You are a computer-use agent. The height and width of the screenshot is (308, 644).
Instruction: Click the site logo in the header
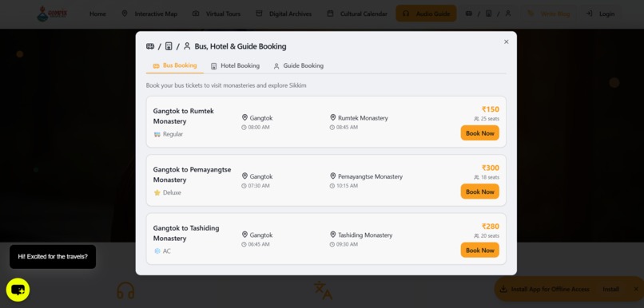point(52,14)
